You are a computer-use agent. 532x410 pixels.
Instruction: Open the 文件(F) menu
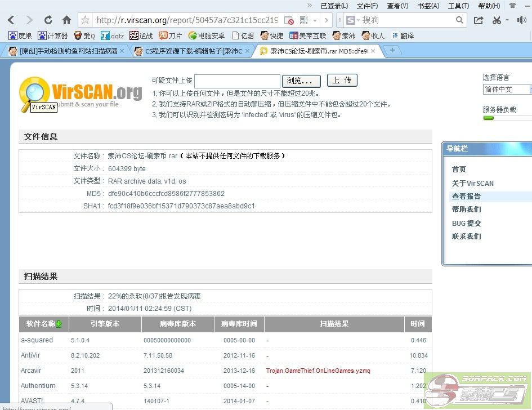coord(367,6)
